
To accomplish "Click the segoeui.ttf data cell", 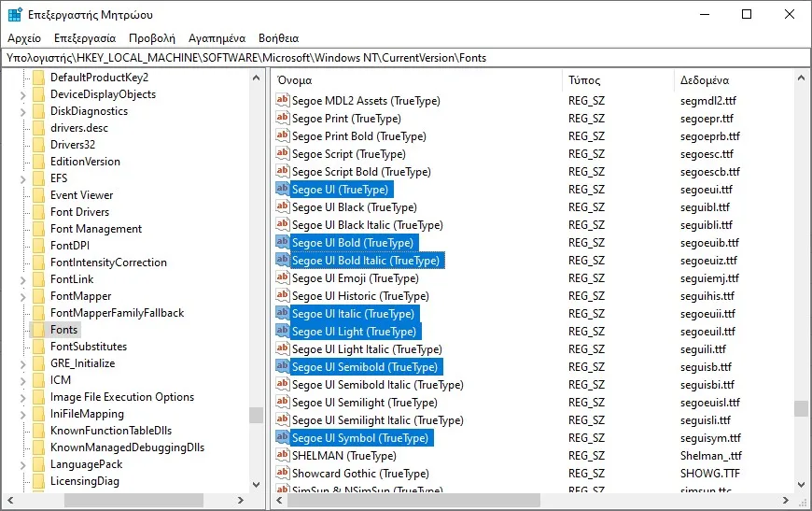I will pos(707,190).
